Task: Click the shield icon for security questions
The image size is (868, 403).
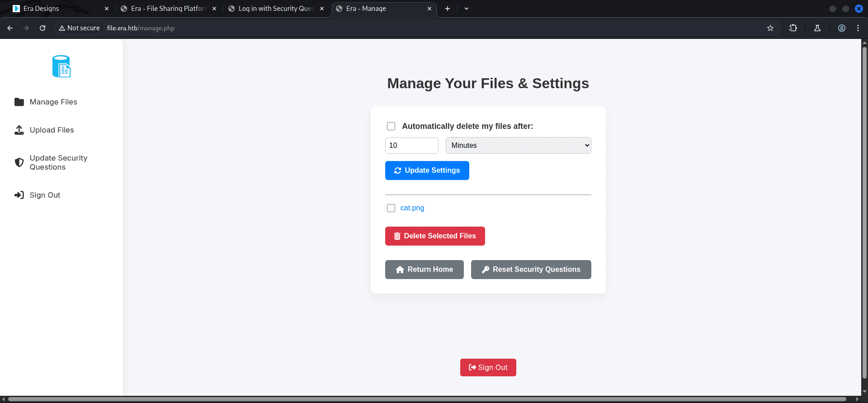Action: click(19, 162)
